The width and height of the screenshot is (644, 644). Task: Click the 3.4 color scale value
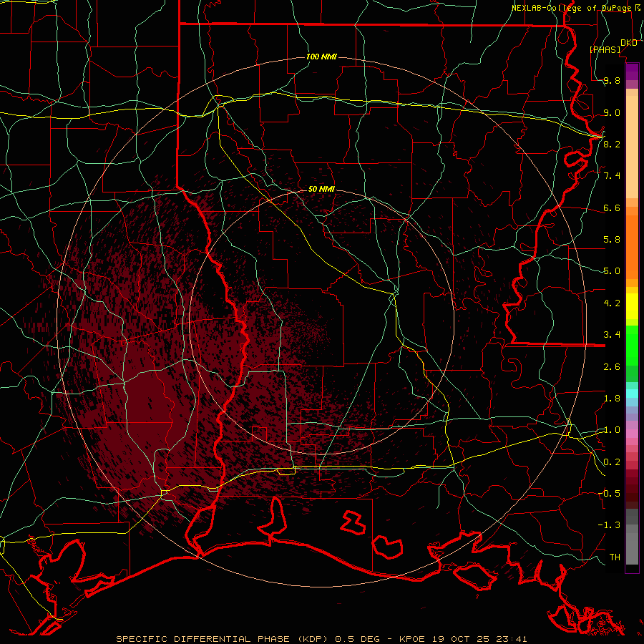[x=612, y=335]
